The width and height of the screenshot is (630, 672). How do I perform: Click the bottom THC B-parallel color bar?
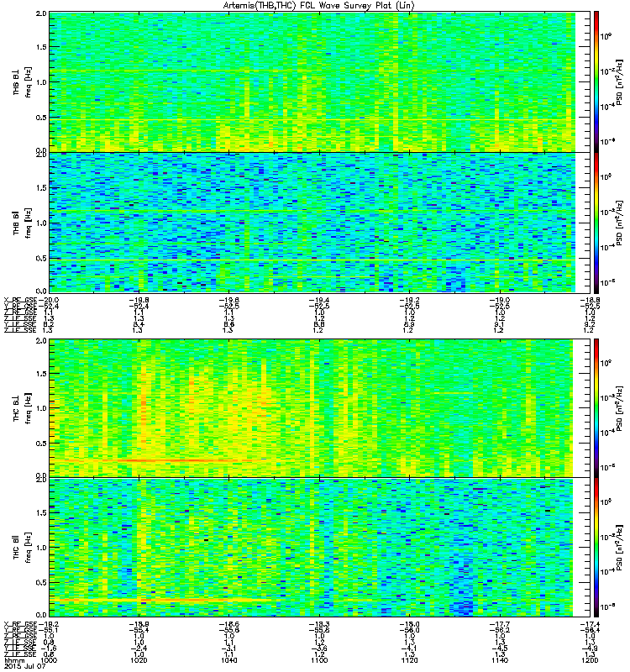(596, 548)
